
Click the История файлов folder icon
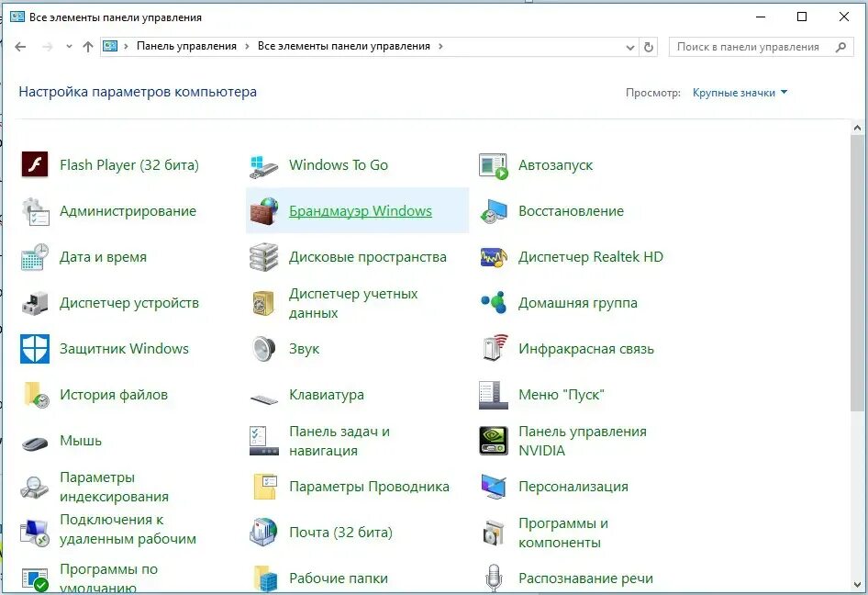(x=36, y=395)
